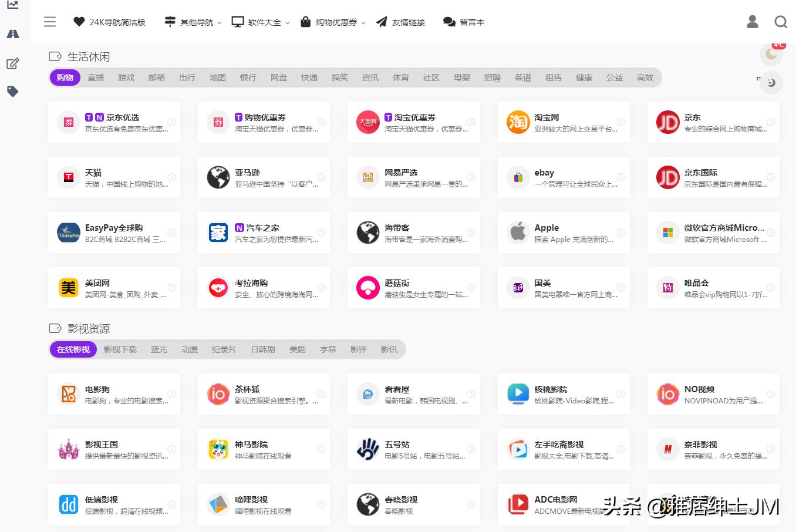Click the font icon in the left sidebar
This screenshot has width=796, height=532.
[12, 34]
